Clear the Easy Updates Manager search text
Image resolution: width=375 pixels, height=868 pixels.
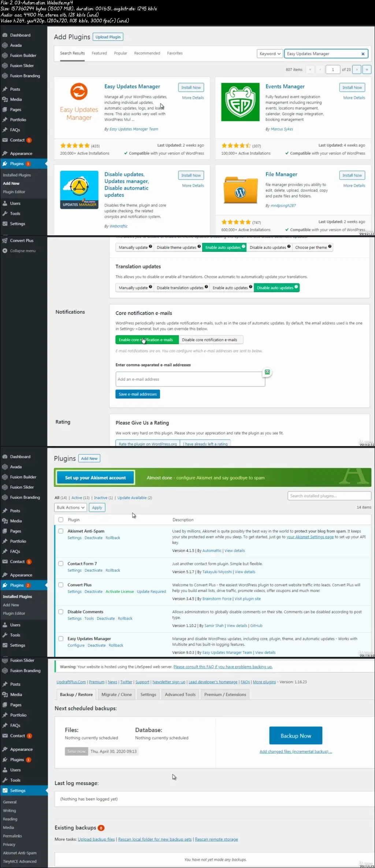pos(363,54)
